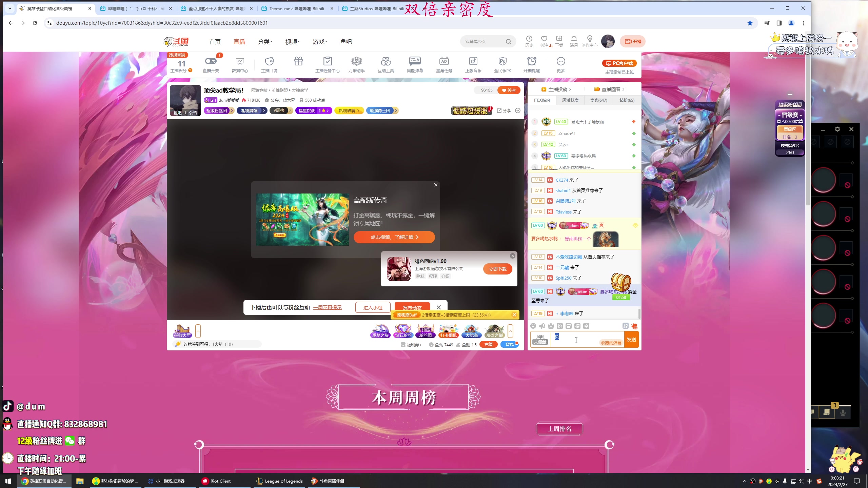Click the 粉 fan danmaku icon
The image size is (868, 488).
pos(560,326)
